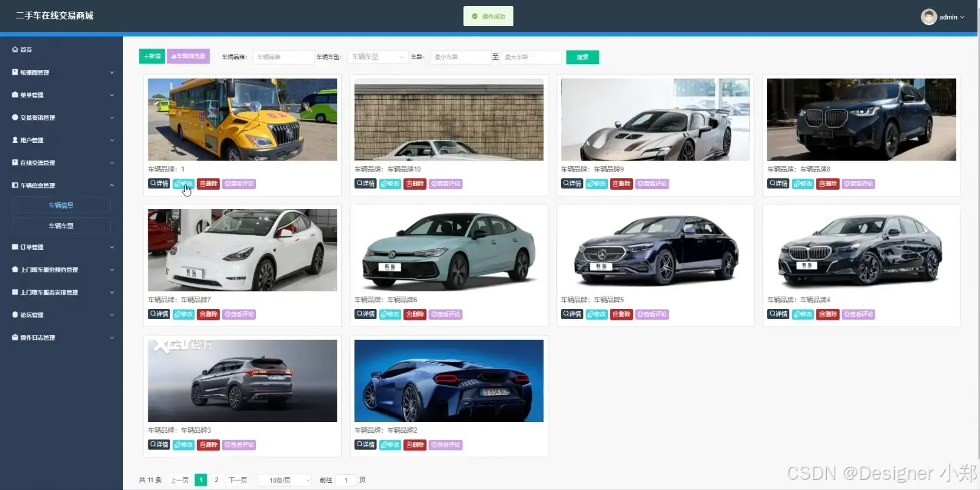Click the green +新增 button

(152, 57)
